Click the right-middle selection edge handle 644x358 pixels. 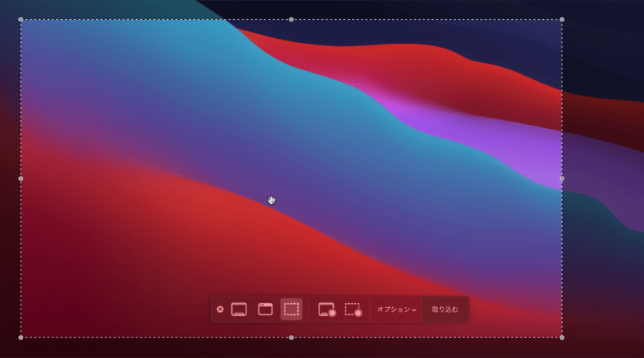point(562,178)
